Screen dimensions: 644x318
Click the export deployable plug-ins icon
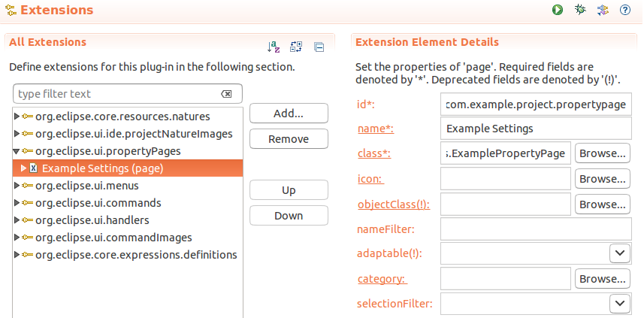(603, 10)
